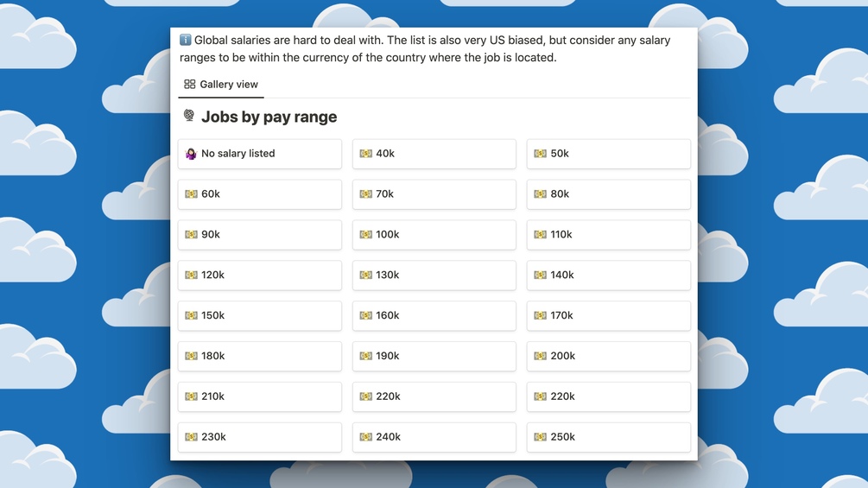The image size is (868, 488).
Task: Click the money icon on the 50k card
Action: tap(540, 154)
